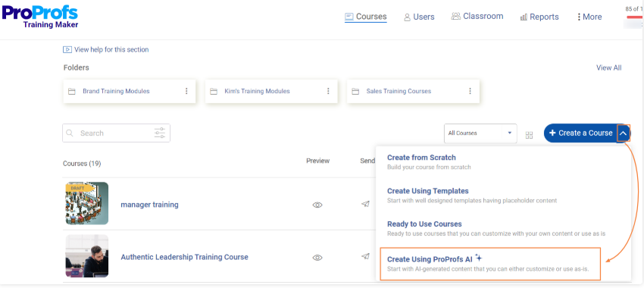This screenshot has height=288, width=644.
Task: Open the Reports tab
Action: (x=539, y=17)
